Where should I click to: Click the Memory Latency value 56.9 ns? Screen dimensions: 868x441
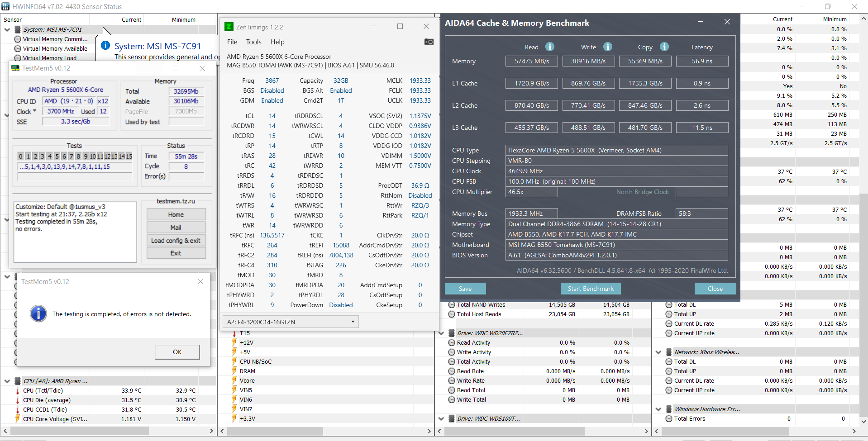[x=702, y=61]
